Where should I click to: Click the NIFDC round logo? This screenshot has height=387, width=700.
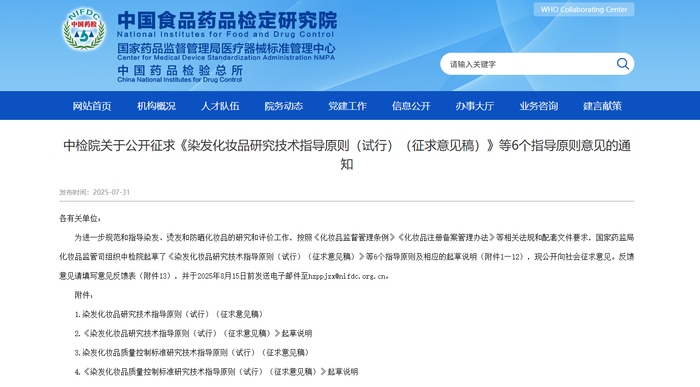pyautogui.click(x=83, y=29)
